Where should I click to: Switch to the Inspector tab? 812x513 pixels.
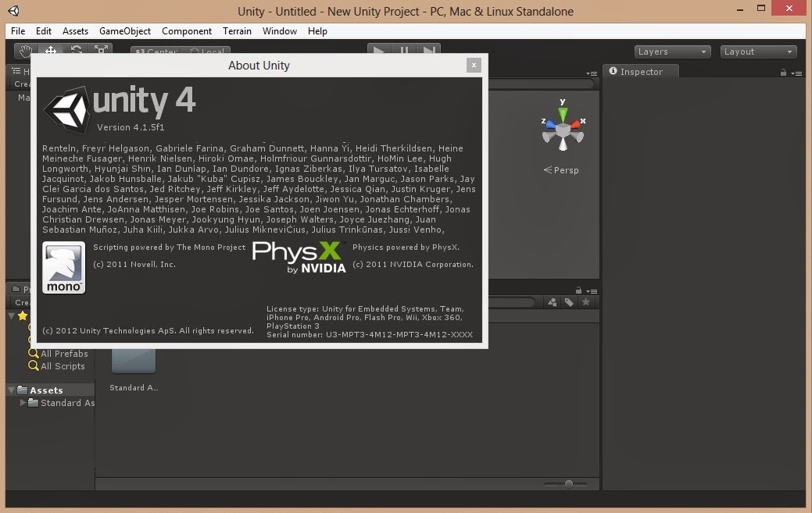point(641,71)
